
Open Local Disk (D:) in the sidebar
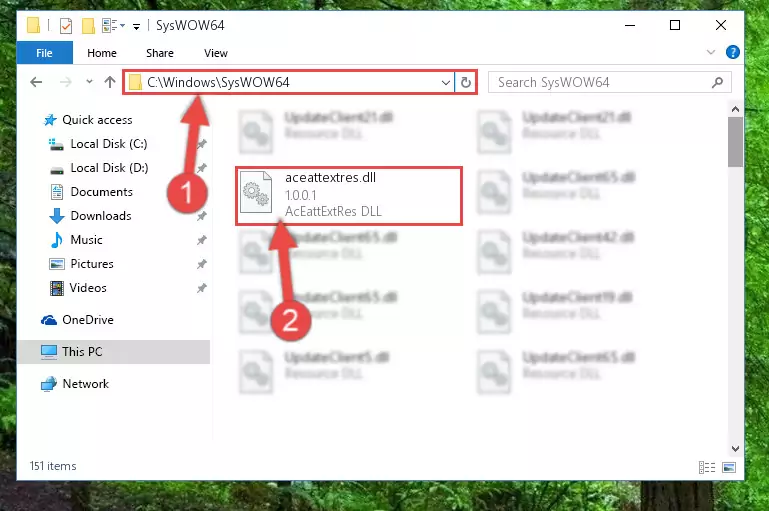coord(99,168)
